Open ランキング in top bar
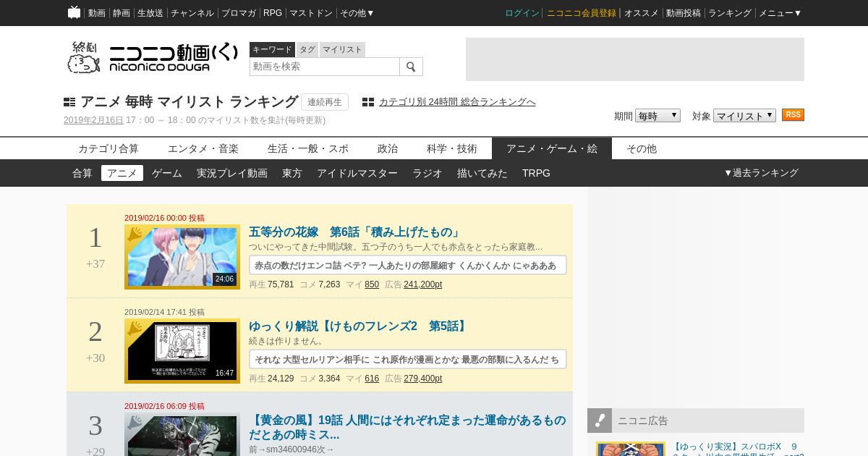Screen dimensions: 868x456 [730, 13]
